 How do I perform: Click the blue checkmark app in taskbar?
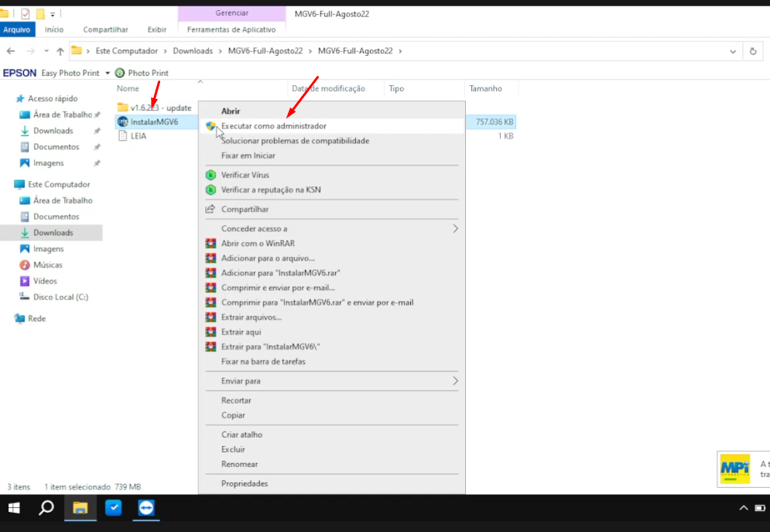113,508
